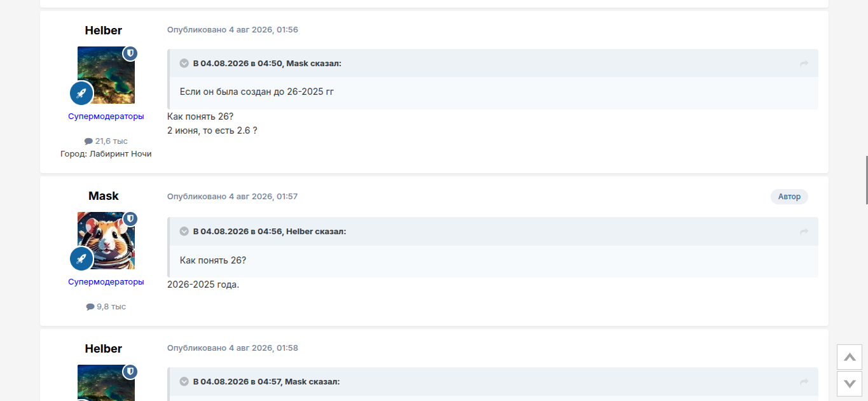Click moderator shield badge on Helber's first avatar

pos(130,53)
